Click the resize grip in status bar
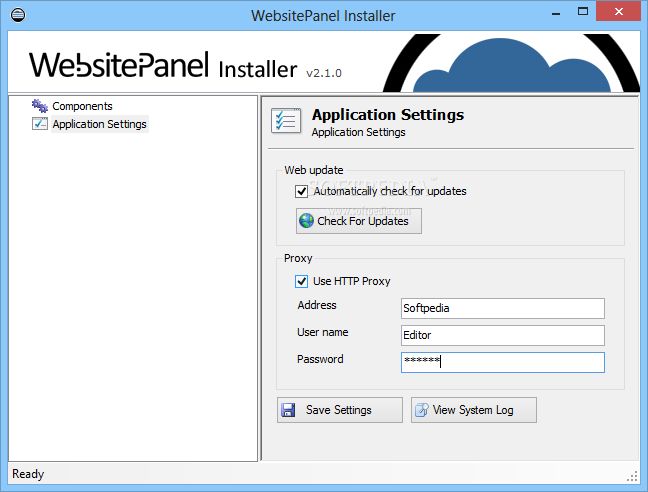The height and width of the screenshot is (492, 648). (632, 475)
